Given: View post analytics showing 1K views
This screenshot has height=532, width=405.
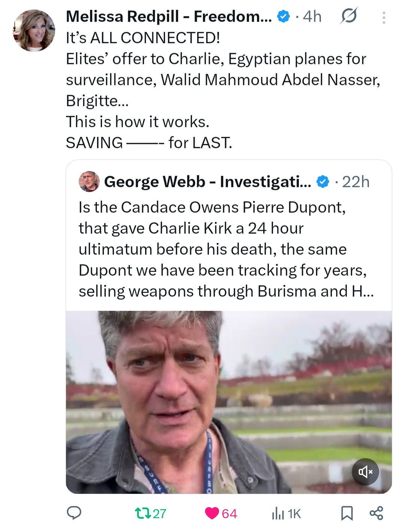Looking at the screenshot, I should pos(286,513).
